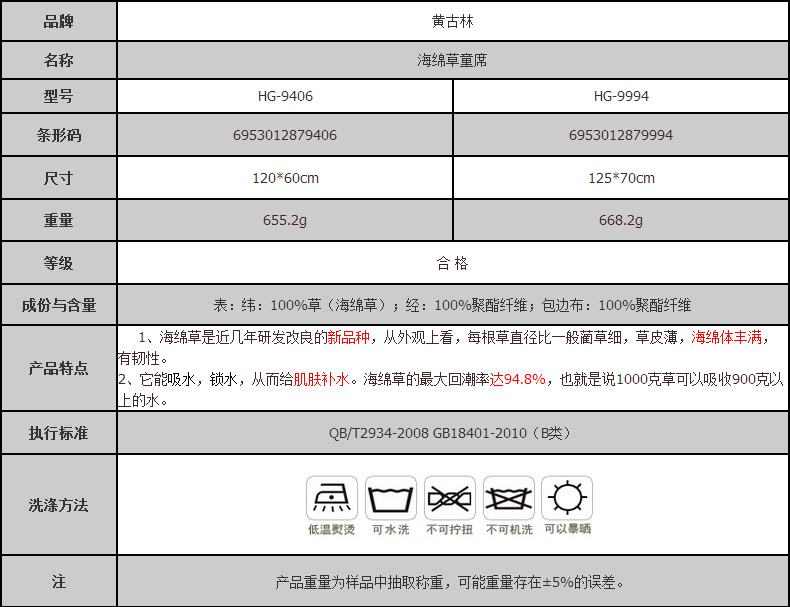Select barcode 6953012879406
This screenshot has width=790, height=607.
(x=285, y=135)
